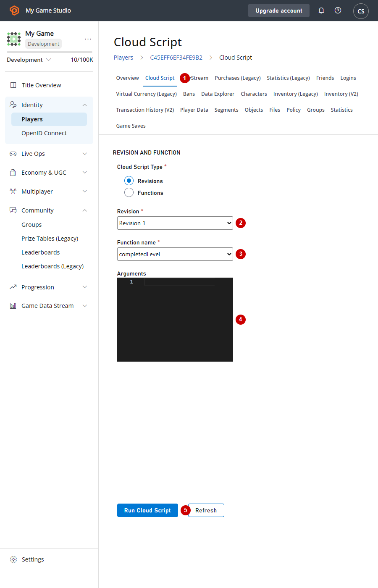Click the Run Cloud Script button
Viewport: 378px width, 588px height.
click(x=147, y=510)
